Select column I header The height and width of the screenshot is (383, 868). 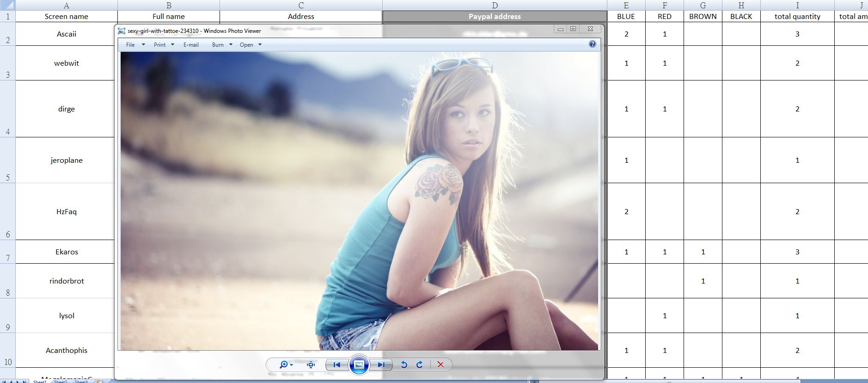pos(797,6)
